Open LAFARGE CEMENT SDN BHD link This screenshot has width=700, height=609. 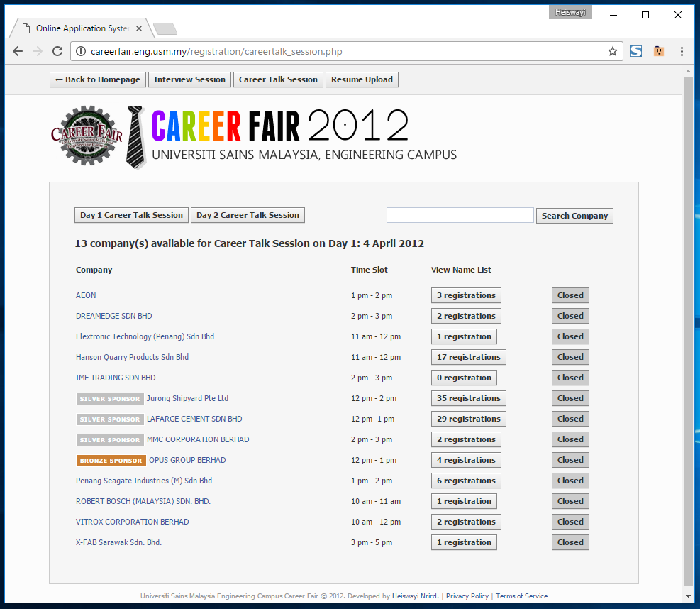click(x=194, y=419)
